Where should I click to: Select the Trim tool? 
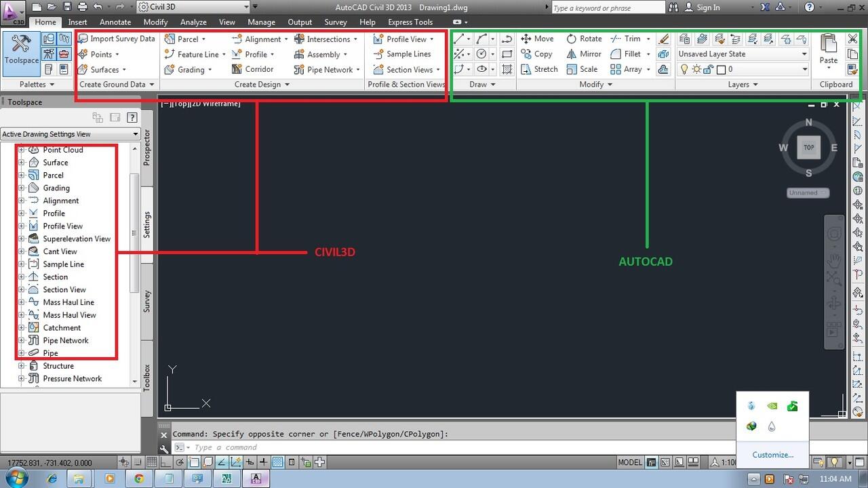pyautogui.click(x=626, y=39)
